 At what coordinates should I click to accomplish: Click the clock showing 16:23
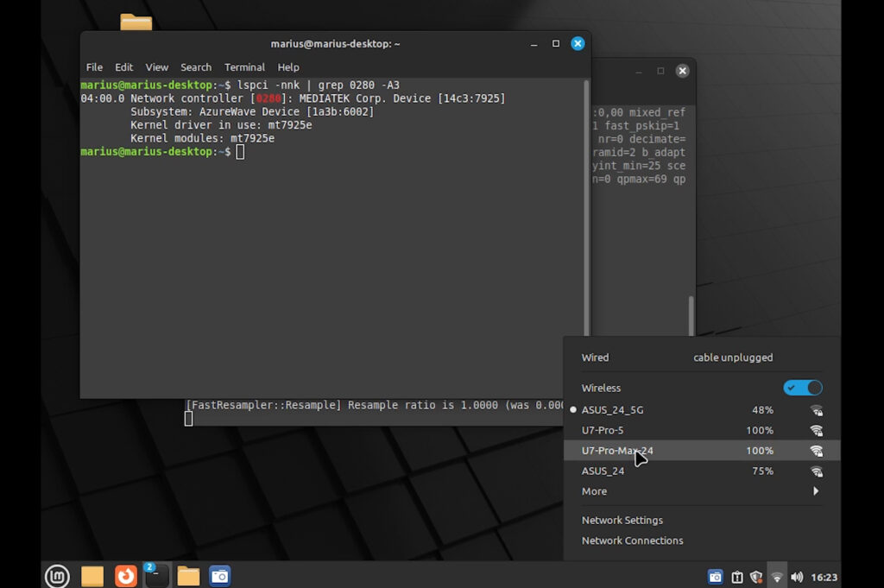[x=824, y=577]
